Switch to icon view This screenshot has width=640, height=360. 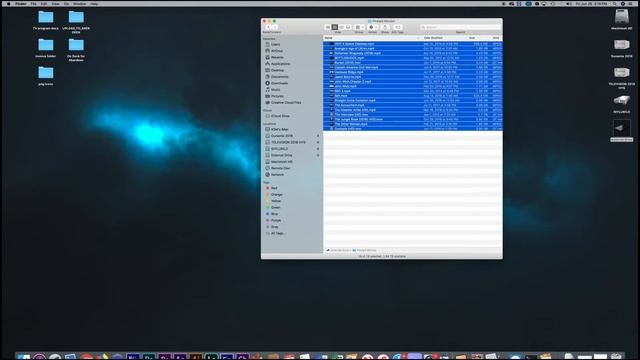328,27
